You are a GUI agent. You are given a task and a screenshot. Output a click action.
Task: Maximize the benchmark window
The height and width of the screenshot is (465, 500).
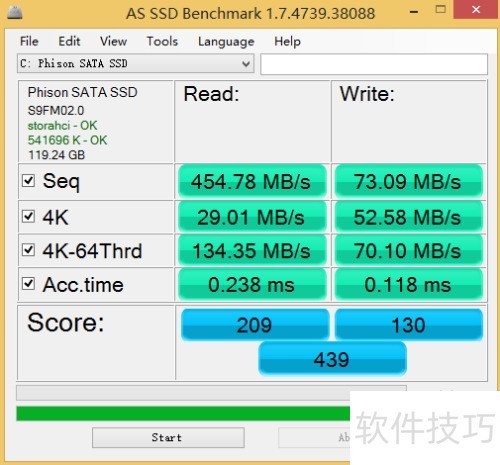(441, 9)
